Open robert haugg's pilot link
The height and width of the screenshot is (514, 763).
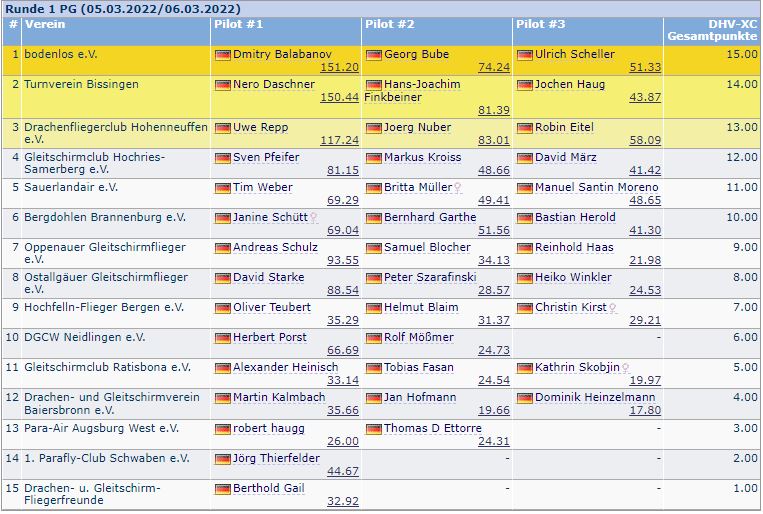coord(269,428)
